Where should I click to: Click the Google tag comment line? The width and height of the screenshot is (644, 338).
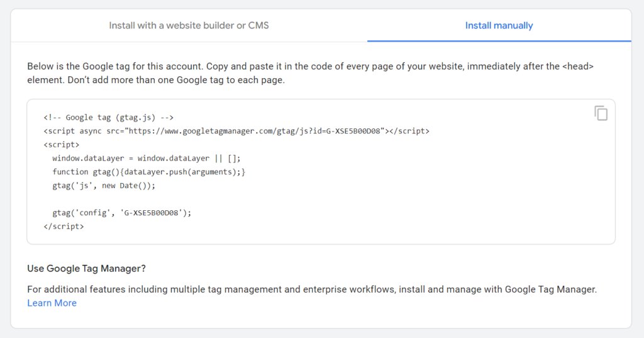pyautogui.click(x=108, y=118)
